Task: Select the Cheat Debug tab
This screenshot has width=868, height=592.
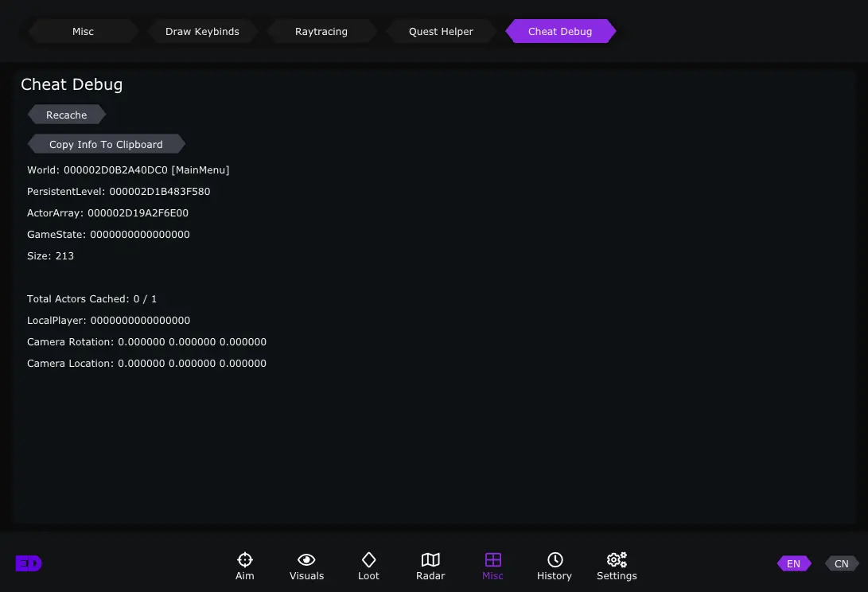Action: (x=560, y=32)
